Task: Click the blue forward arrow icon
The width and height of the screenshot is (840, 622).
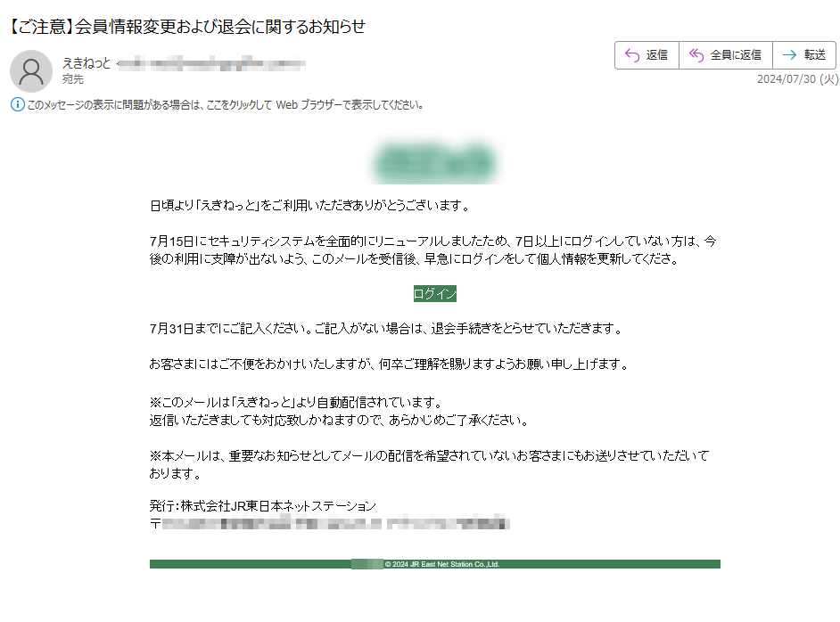Action: (x=789, y=55)
